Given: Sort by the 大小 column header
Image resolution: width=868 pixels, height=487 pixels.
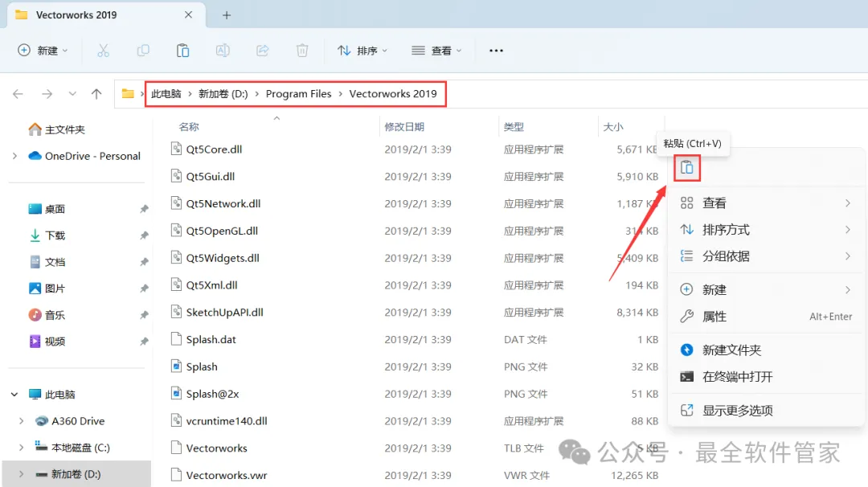Looking at the screenshot, I should [612, 127].
